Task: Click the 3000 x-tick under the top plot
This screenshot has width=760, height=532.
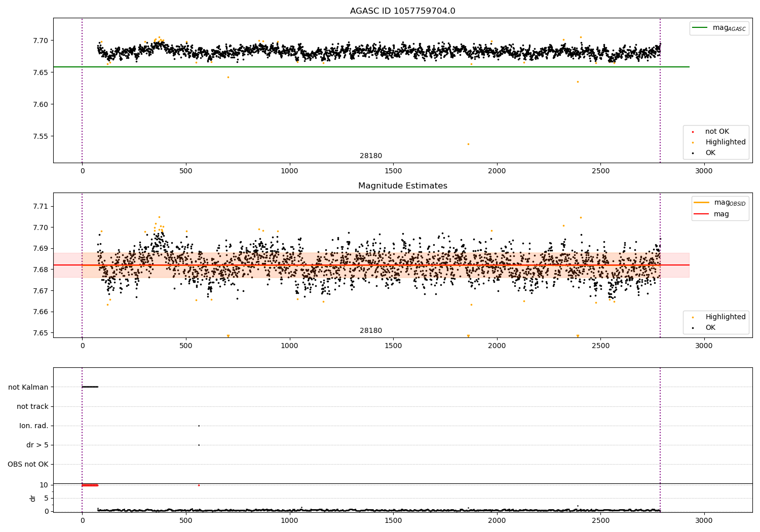Action: click(704, 171)
